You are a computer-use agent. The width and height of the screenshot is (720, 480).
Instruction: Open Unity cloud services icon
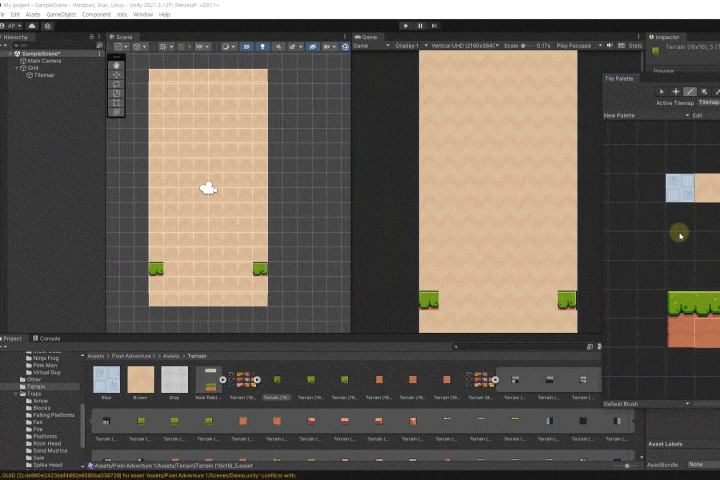coord(32,26)
